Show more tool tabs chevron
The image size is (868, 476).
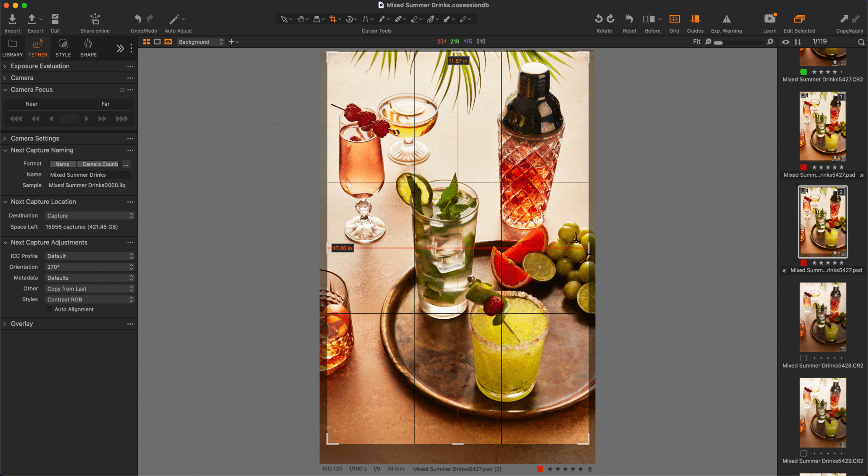coord(120,48)
